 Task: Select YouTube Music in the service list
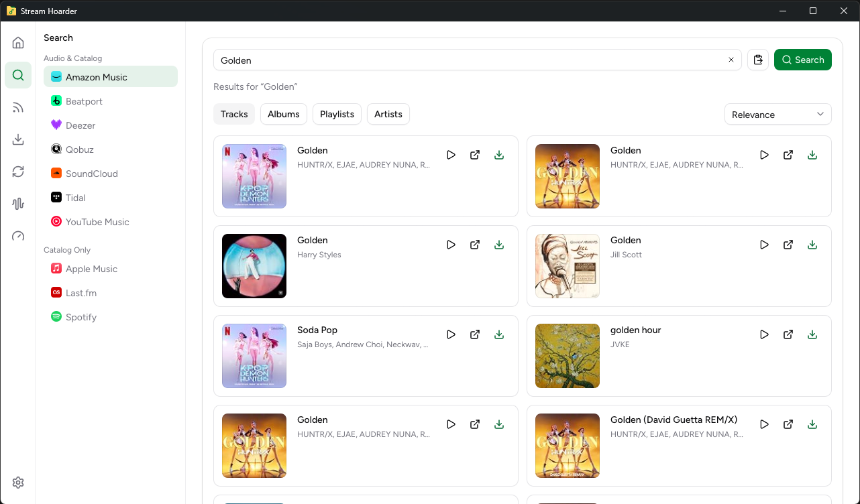(x=111, y=222)
